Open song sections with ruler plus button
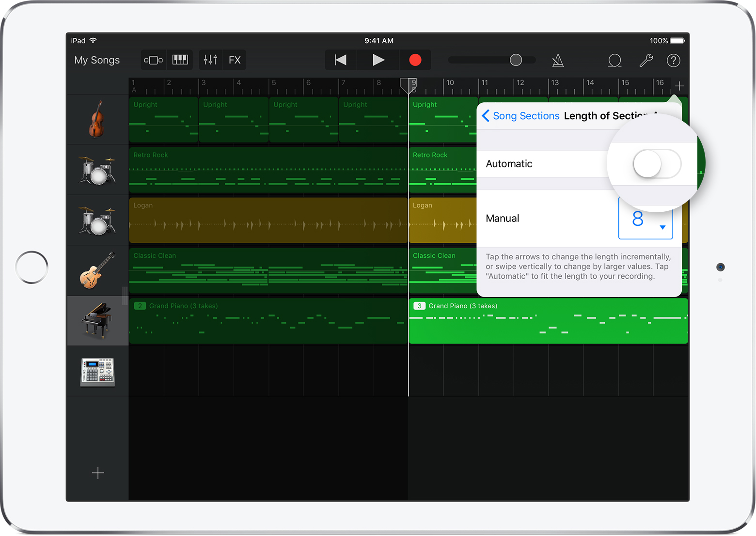Screen dimensions: 756x536 (x=679, y=86)
